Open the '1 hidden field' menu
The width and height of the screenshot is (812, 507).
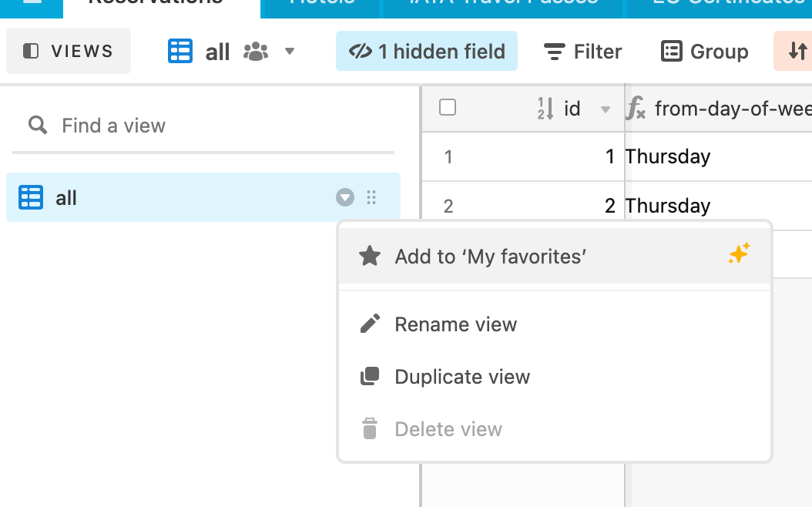click(427, 51)
